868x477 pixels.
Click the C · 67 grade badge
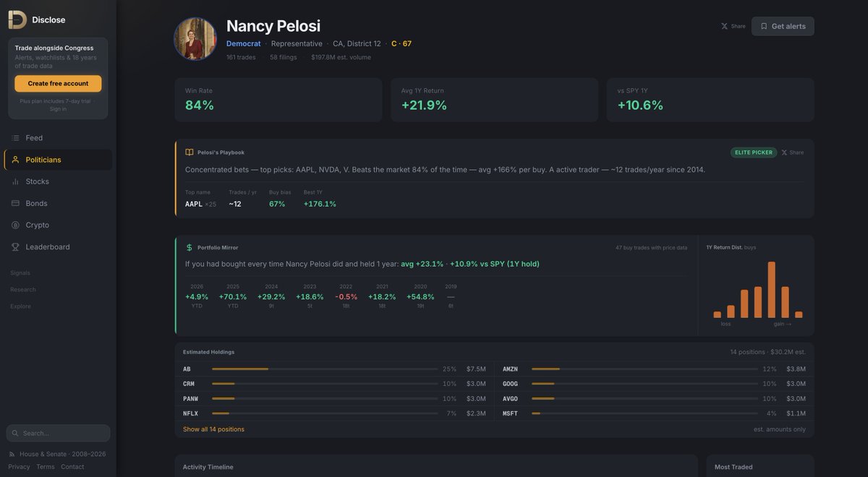[x=401, y=43]
